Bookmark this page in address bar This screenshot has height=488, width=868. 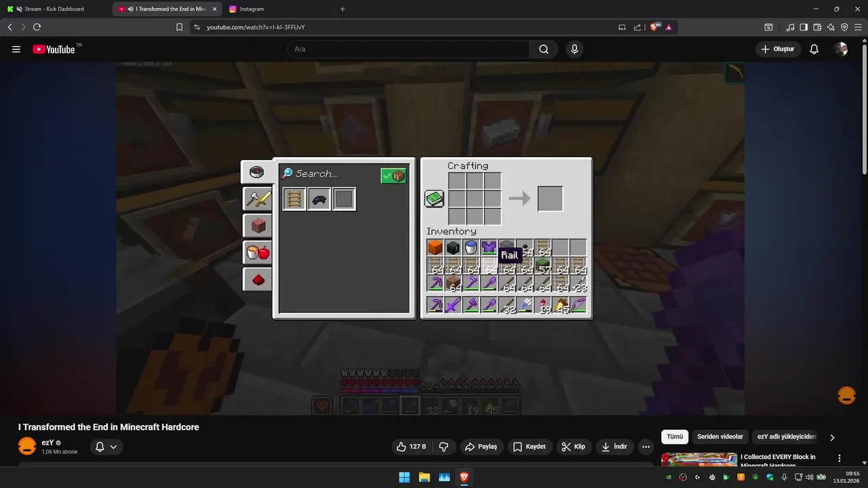coord(179,27)
